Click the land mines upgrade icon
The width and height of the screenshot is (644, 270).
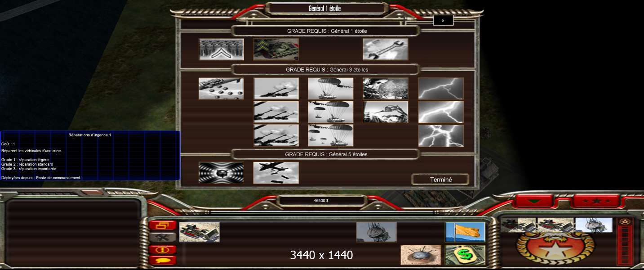coord(421,255)
